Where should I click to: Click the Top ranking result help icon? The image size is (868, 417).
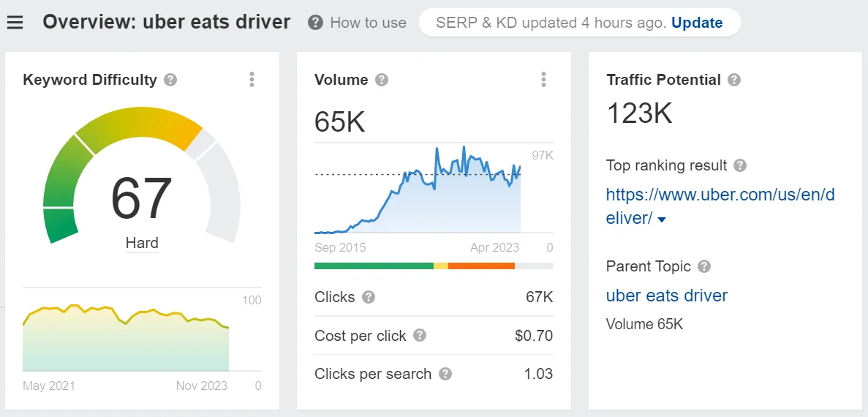coord(740,165)
